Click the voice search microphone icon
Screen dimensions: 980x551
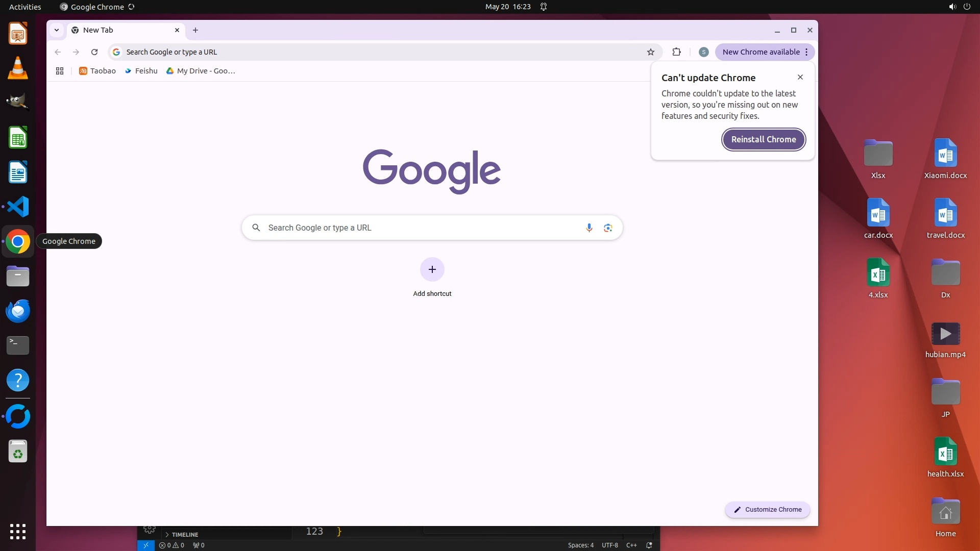click(589, 228)
